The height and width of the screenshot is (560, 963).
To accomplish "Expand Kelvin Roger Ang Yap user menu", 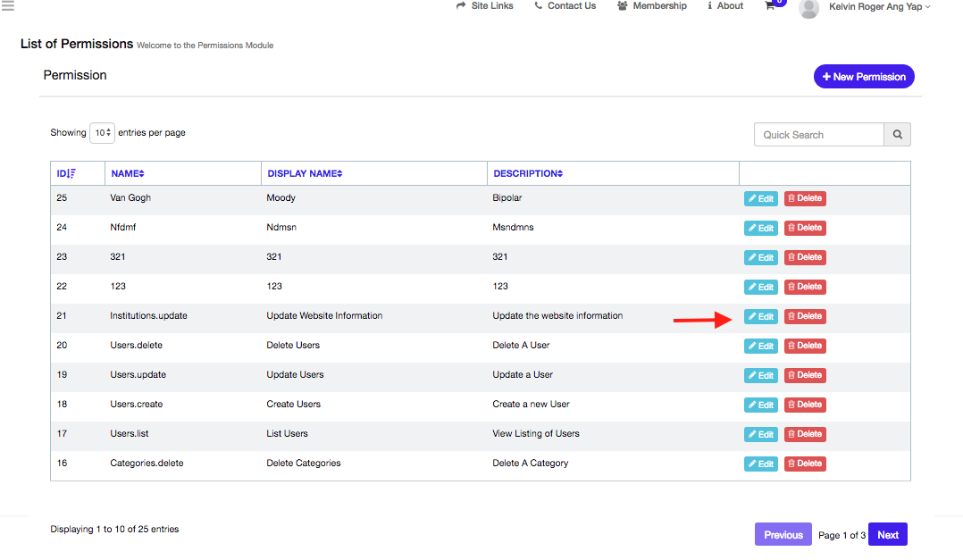I will [879, 6].
